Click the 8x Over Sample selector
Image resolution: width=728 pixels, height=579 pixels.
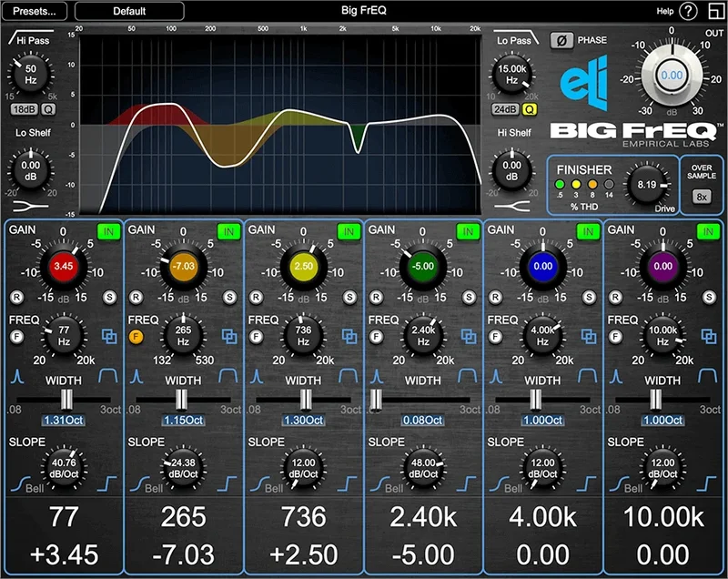(x=702, y=197)
